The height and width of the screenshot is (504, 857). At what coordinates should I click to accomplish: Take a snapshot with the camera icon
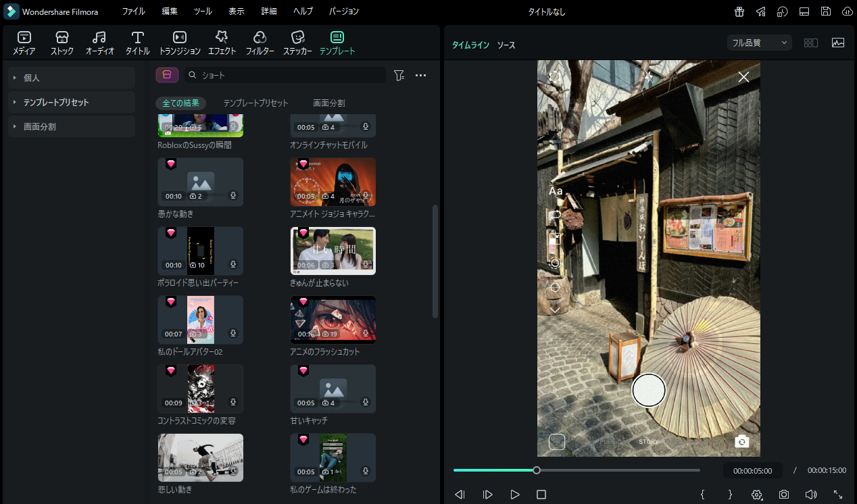click(x=783, y=495)
